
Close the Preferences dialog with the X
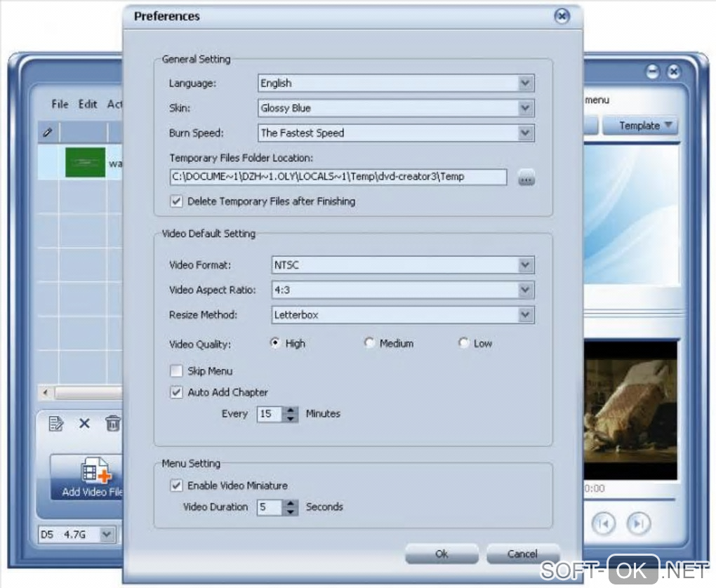(562, 16)
